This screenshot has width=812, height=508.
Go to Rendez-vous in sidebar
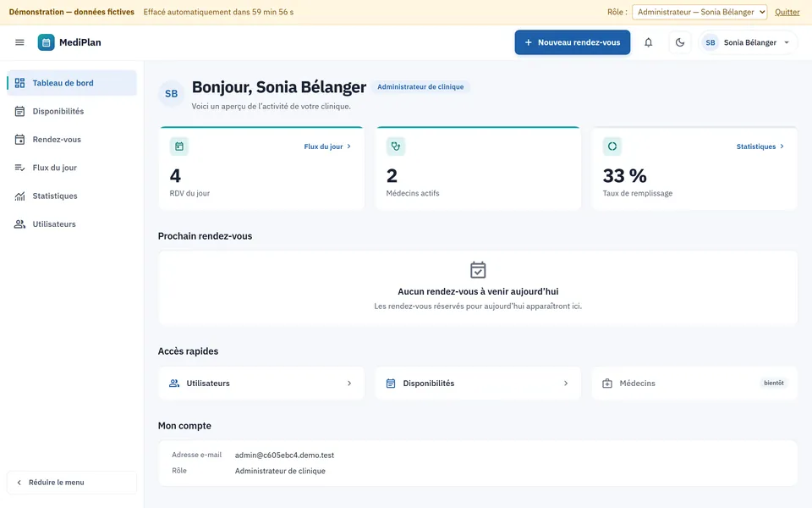(72, 140)
